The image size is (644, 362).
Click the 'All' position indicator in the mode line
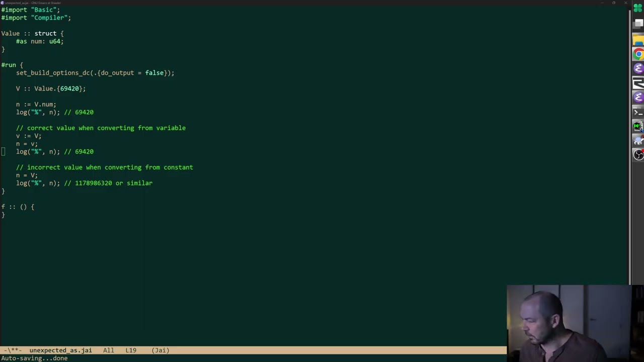(108, 350)
